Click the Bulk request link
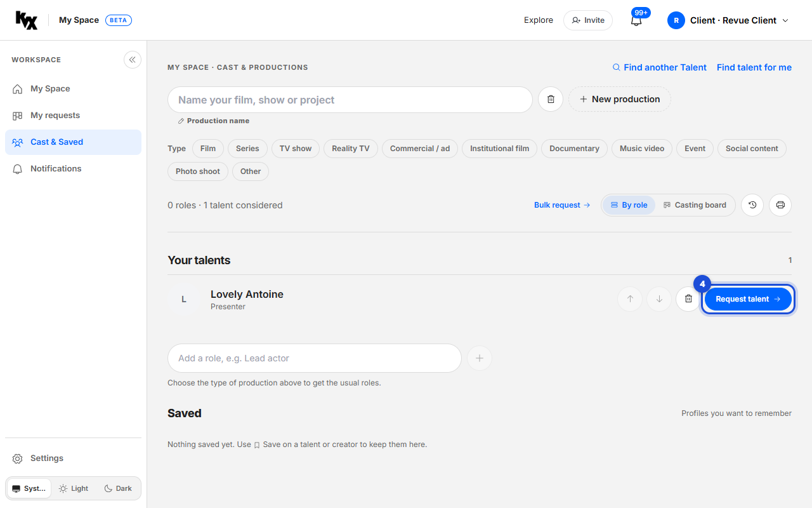Viewport: 812px width, 508px height. 562,205
